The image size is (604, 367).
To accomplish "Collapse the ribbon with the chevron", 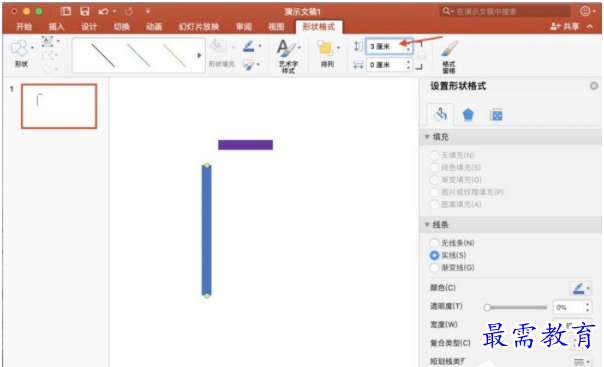I will [590, 27].
